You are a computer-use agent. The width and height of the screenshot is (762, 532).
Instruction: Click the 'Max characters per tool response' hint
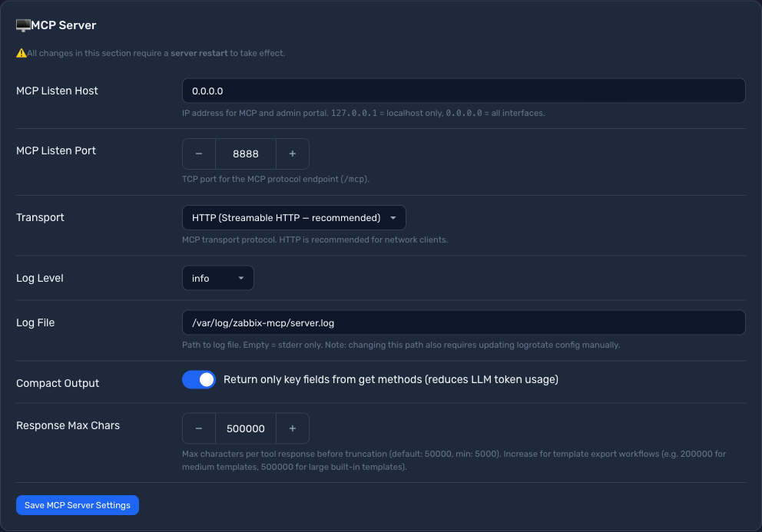pyautogui.click(x=454, y=460)
